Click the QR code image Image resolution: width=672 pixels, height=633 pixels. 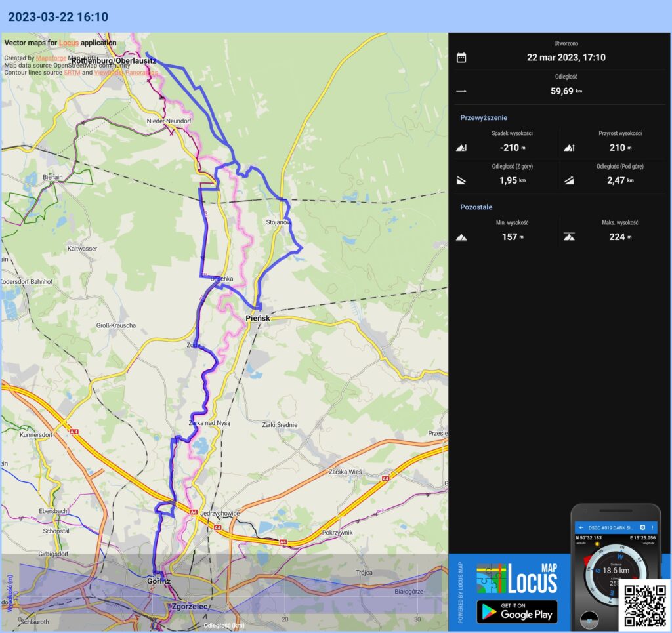coord(644,605)
